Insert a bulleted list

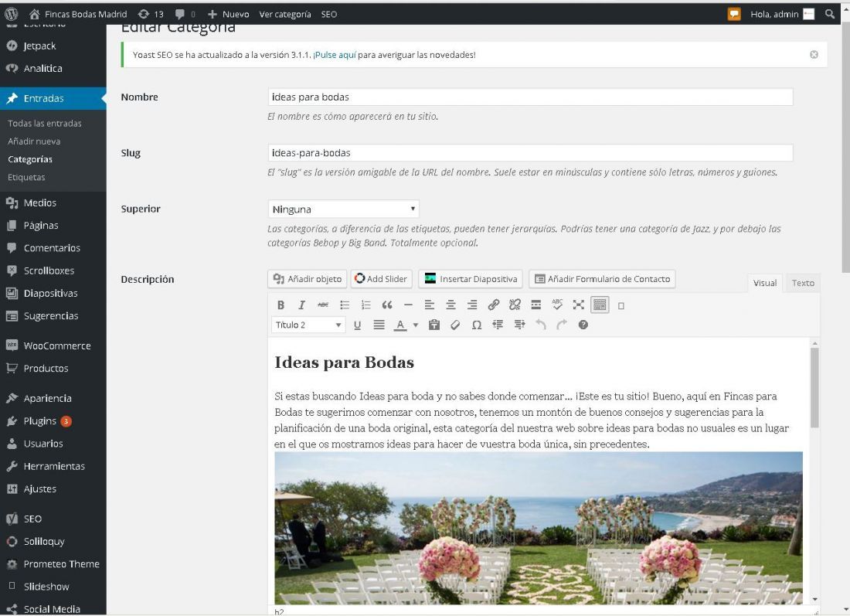tap(345, 305)
